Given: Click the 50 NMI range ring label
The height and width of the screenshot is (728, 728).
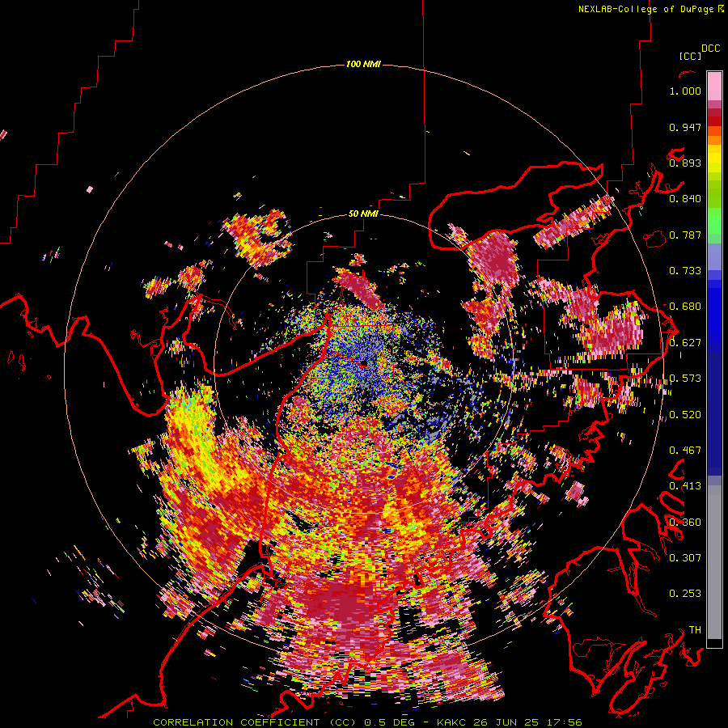Looking at the screenshot, I should [363, 214].
